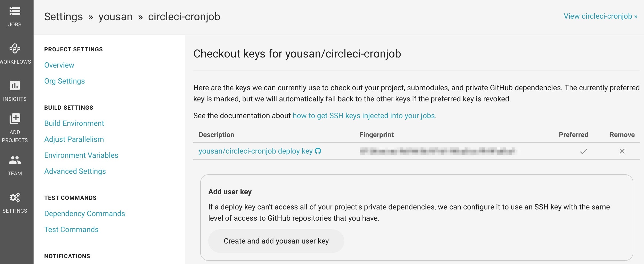Open the Settings gears icon
The width and height of the screenshot is (644, 264).
click(x=15, y=197)
